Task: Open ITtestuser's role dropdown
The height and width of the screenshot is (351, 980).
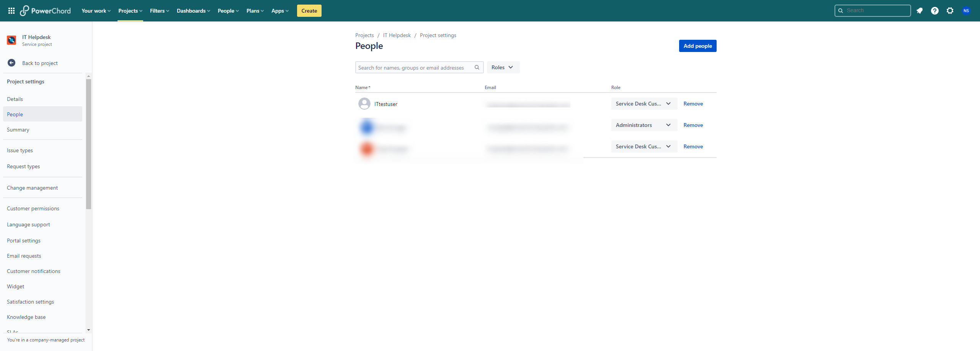Action: coord(644,104)
